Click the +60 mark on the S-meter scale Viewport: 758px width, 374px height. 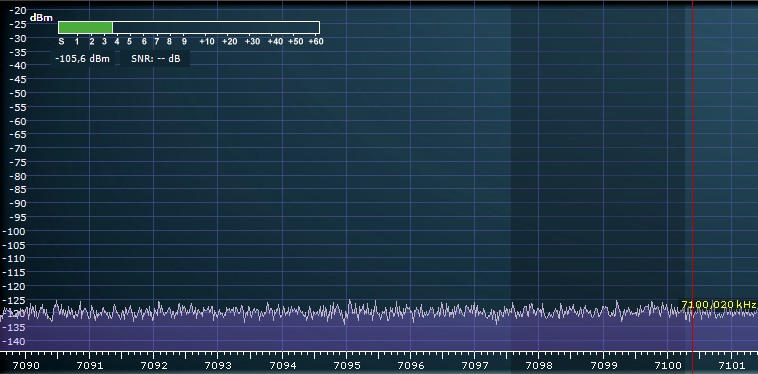click(316, 42)
